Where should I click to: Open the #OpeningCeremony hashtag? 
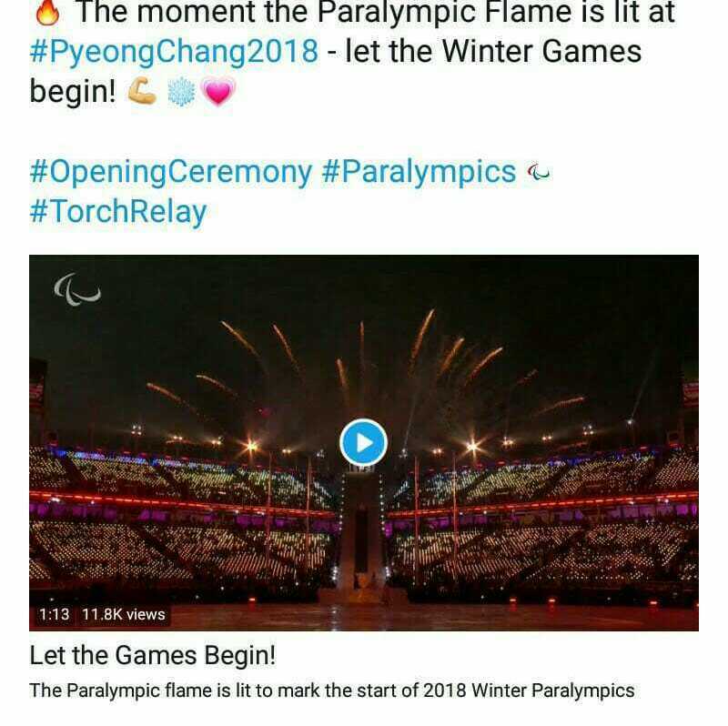(170, 171)
